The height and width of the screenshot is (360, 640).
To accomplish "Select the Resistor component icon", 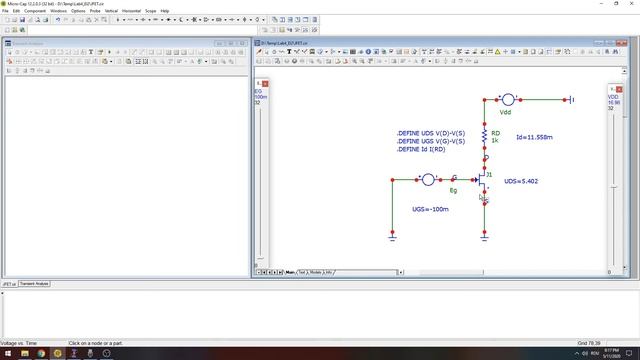I will point(130,20).
